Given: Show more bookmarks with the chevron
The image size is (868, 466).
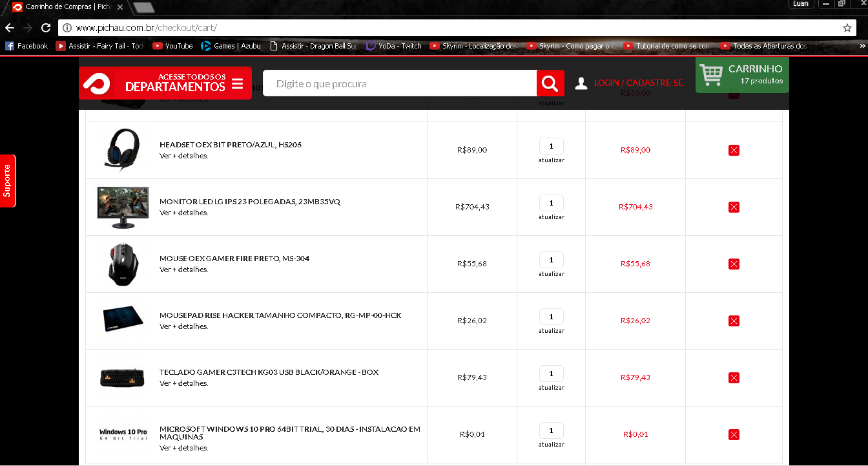Looking at the screenshot, I should pyautogui.click(x=862, y=46).
